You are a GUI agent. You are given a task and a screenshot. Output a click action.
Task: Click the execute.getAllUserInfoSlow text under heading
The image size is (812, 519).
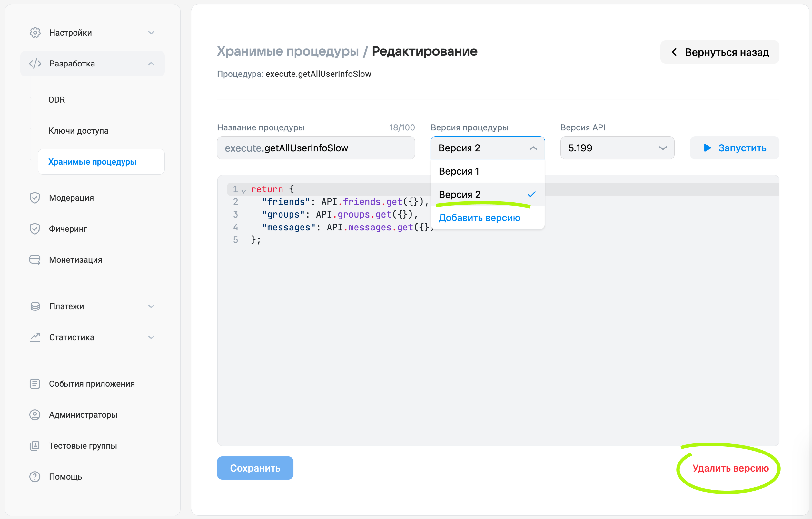(x=318, y=74)
